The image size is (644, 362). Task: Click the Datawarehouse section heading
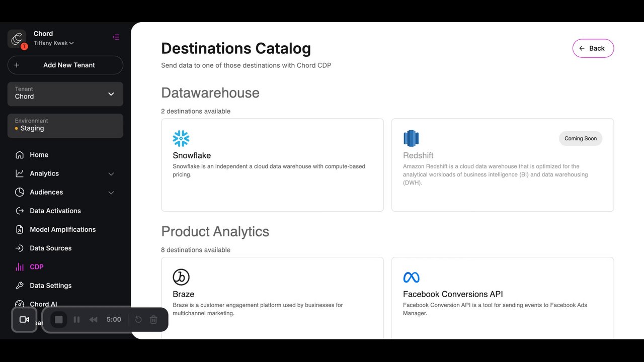tap(210, 93)
